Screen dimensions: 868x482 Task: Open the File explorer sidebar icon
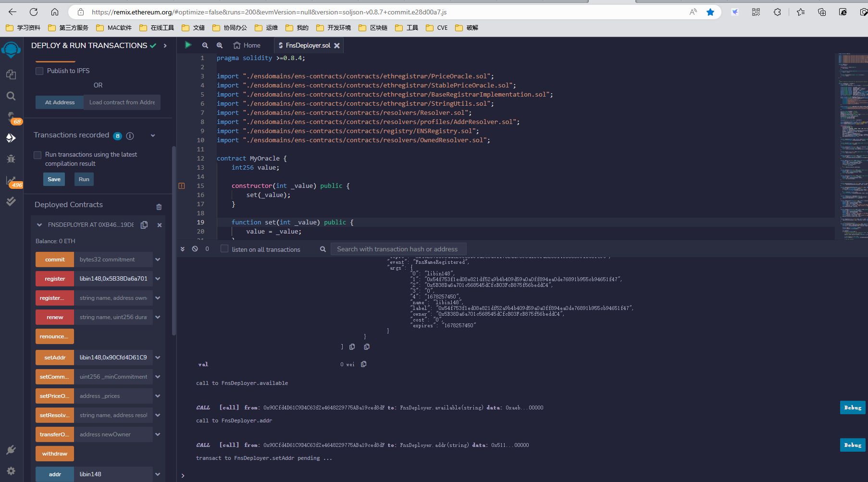coord(11,74)
